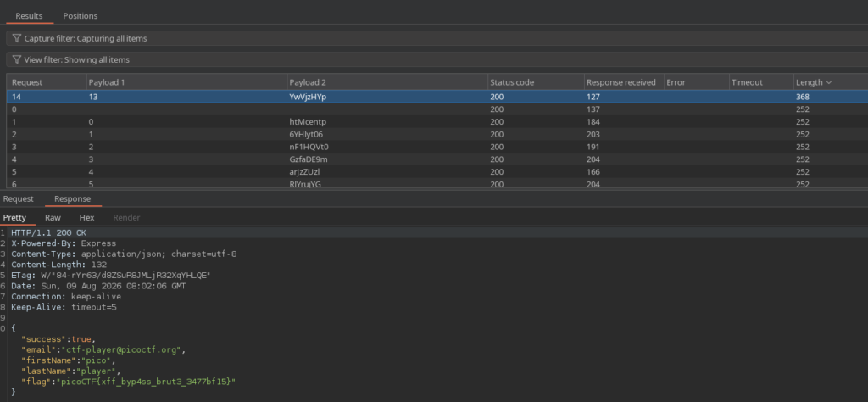Click the "firstName":"pico" line

[x=69, y=360]
